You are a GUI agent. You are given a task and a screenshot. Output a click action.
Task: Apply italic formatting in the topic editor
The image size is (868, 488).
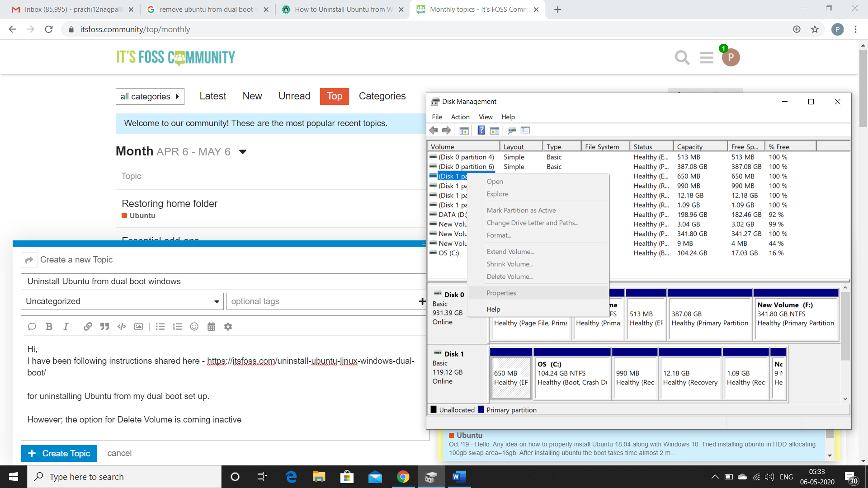click(66, 326)
